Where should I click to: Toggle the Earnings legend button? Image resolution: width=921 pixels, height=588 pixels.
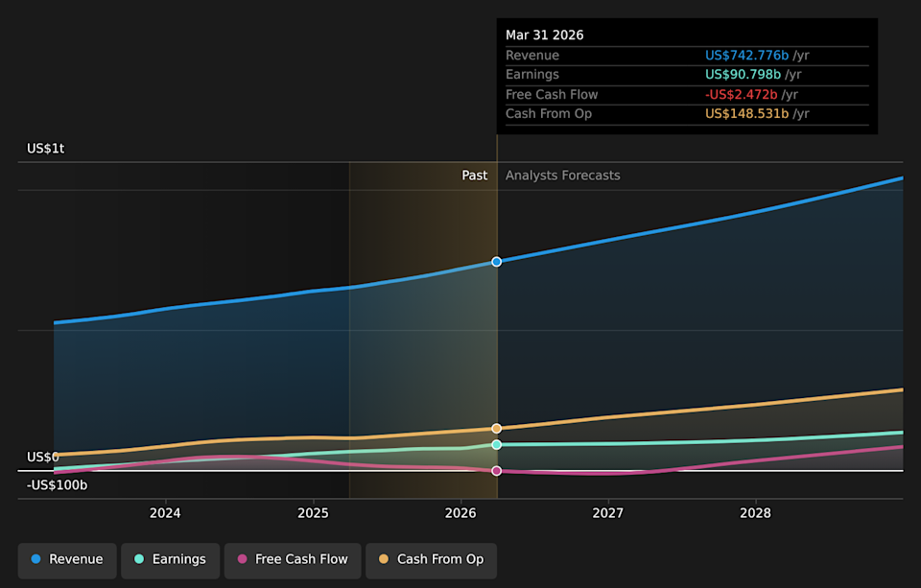(x=171, y=560)
